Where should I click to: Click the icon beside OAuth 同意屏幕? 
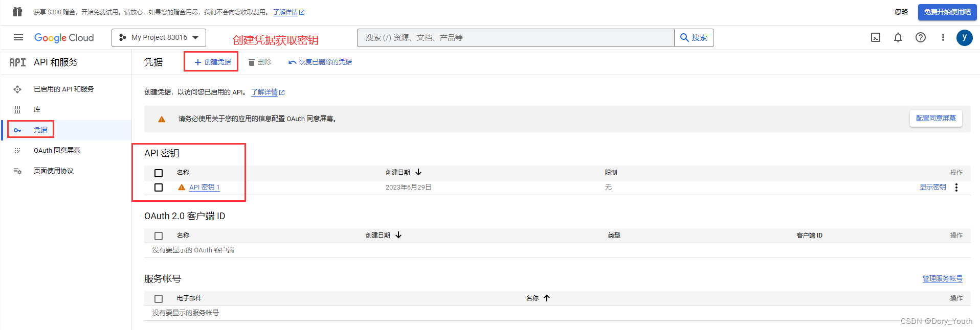coord(17,151)
